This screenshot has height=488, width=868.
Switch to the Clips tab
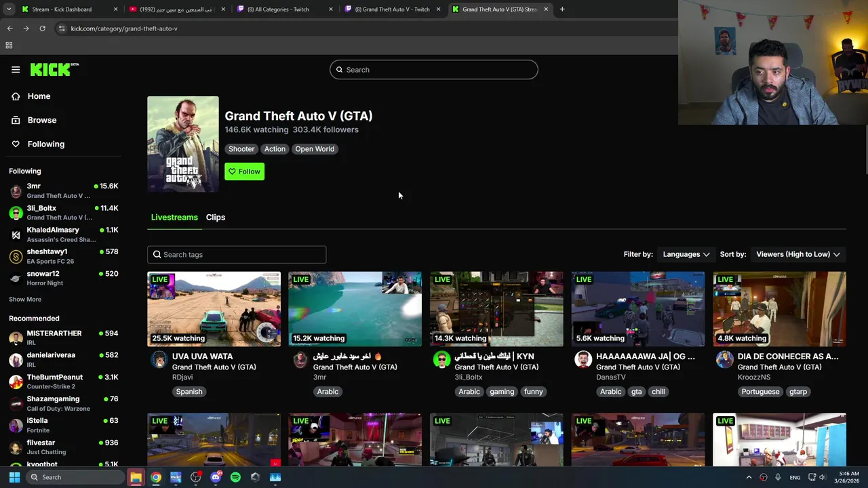[x=216, y=217]
